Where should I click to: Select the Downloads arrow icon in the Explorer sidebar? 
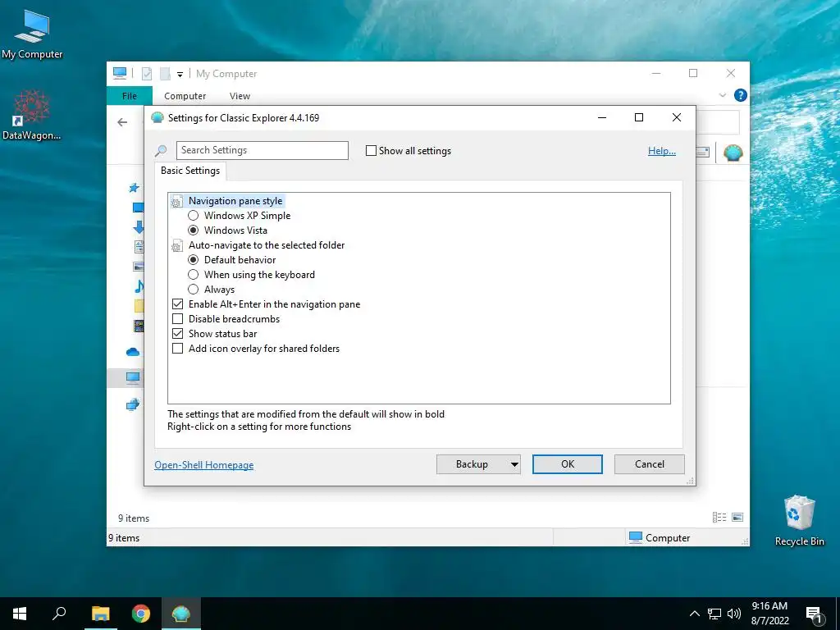pos(138,226)
